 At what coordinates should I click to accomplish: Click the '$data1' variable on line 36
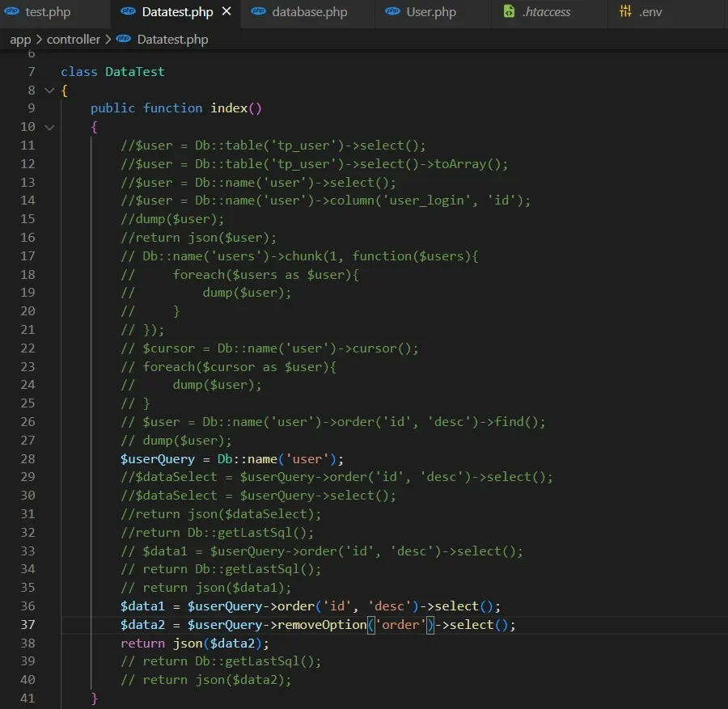142,606
